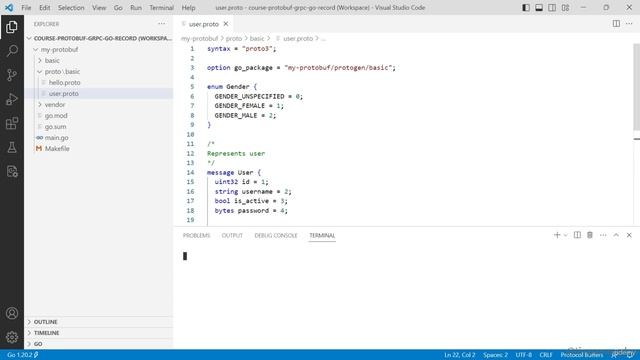Toggle the bottom panel layout icon
Image resolution: width=640 pixels, height=360 pixels.
pyautogui.click(x=539, y=7)
